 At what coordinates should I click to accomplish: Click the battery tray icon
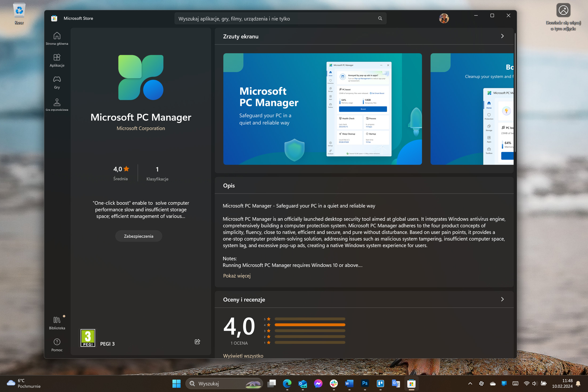coord(543,384)
